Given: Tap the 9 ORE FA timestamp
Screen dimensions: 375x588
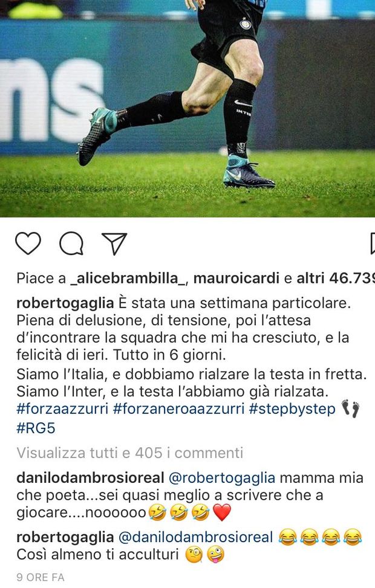Looking at the screenshot, I should coord(40,577).
